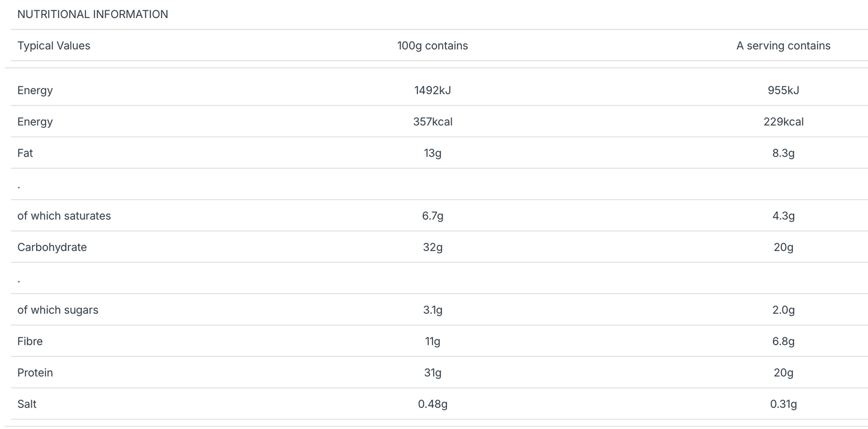Select the 357kcal energy value
The height and width of the screenshot is (429, 868).
tap(432, 122)
